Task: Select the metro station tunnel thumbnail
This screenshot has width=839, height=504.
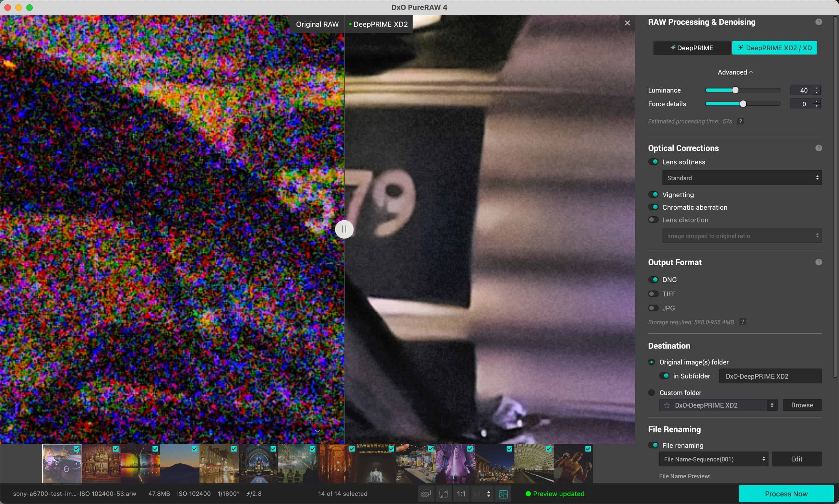Action: click(x=534, y=464)
